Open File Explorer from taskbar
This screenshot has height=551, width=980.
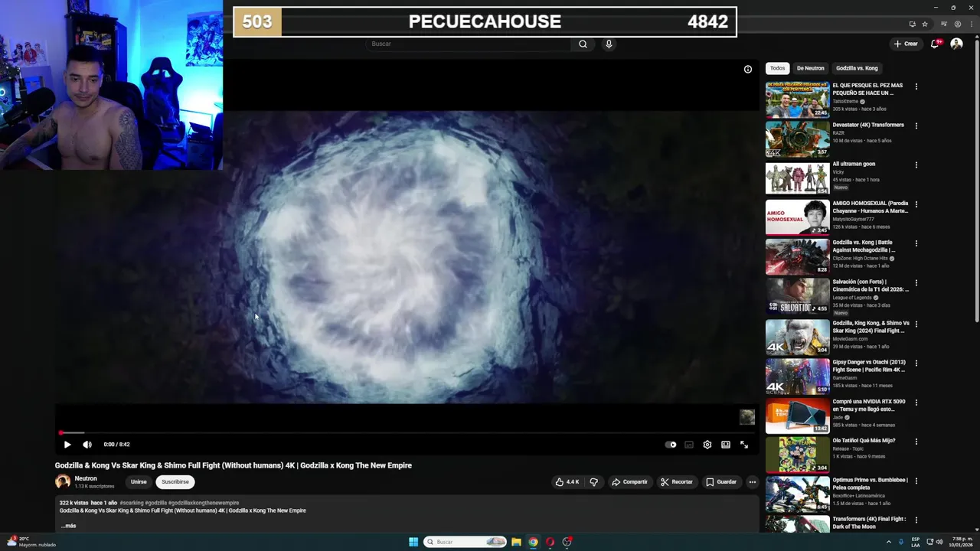point(516,542)
